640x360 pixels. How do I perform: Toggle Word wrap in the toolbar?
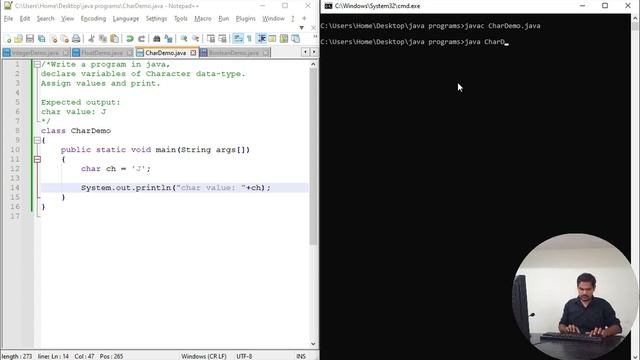238,39
